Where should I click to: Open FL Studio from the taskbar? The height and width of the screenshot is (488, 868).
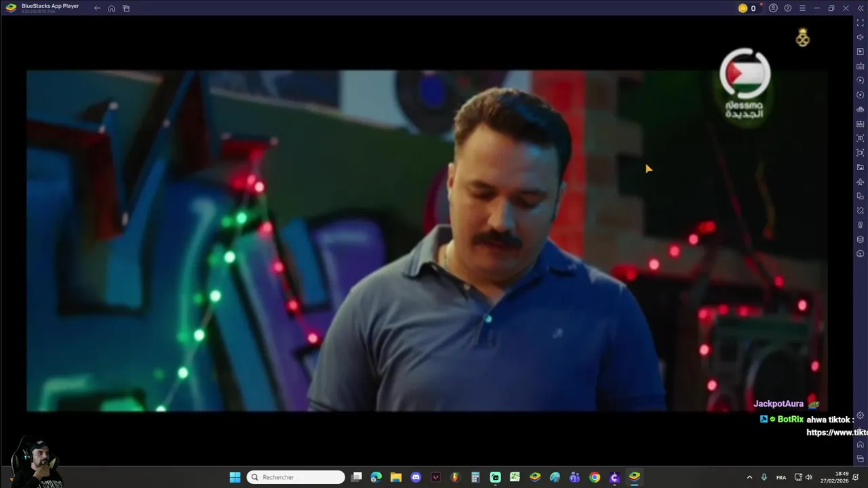pos(456,477)
